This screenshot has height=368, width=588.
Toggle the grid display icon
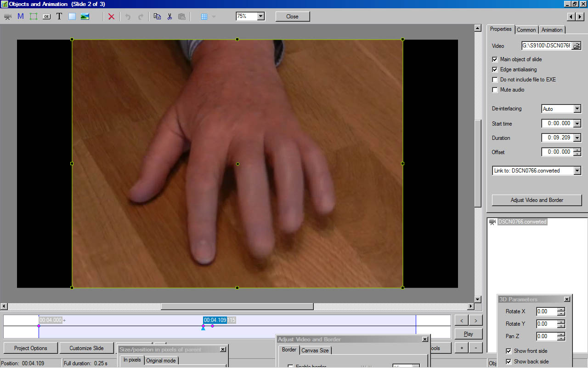click(204, 17)
